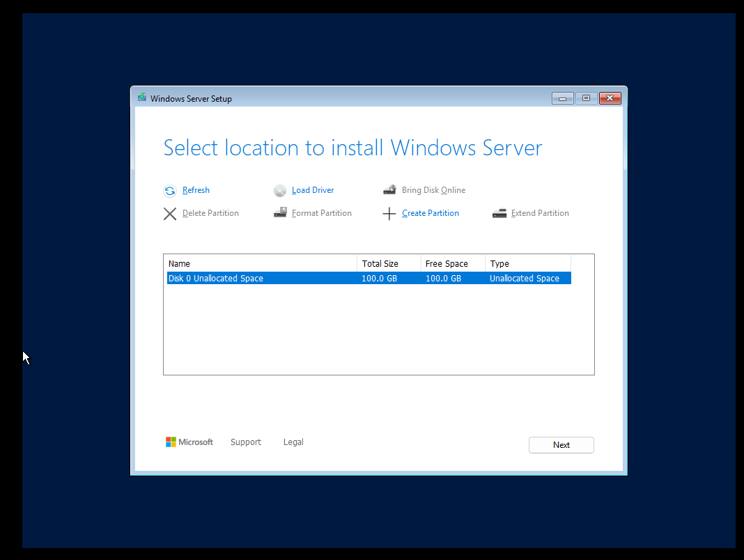This screenshot has width=744, height=560.
Task: Click the Windows Server Setup title bar icon
Action: click(142, 98)
